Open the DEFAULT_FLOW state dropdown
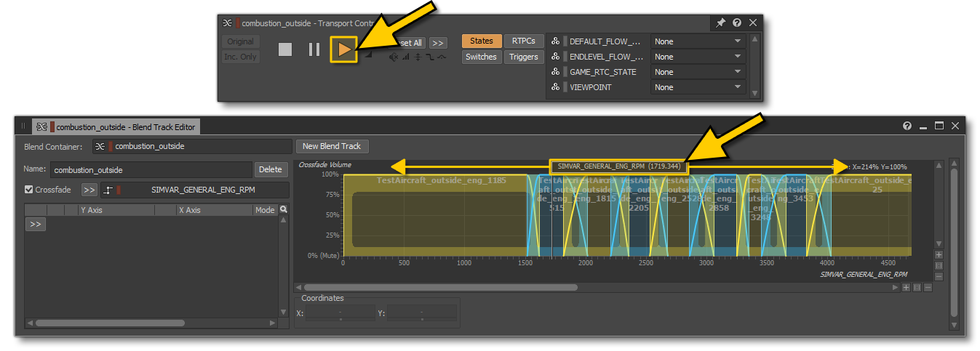The width and height of the screenshot is (980, 351). 698,41
